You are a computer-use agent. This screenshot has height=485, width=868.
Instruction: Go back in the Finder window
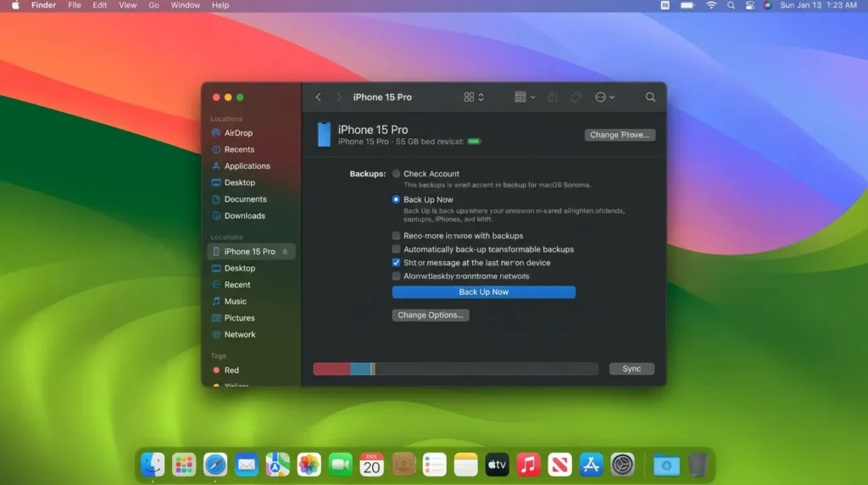click(x=319, y=97)
